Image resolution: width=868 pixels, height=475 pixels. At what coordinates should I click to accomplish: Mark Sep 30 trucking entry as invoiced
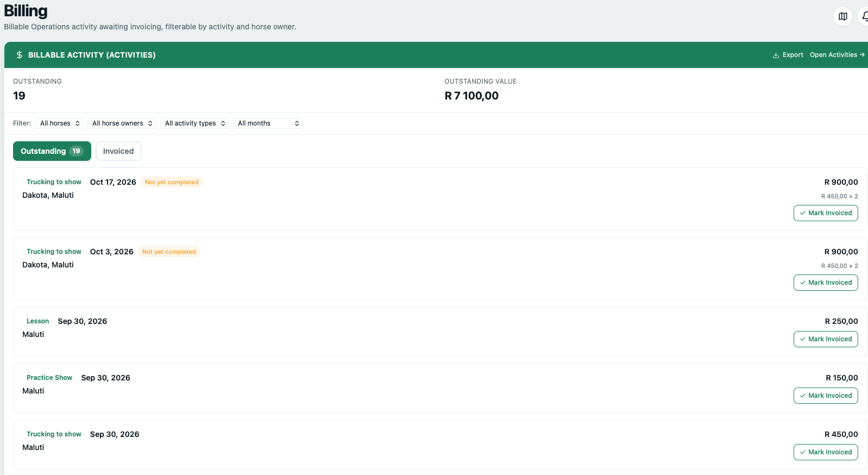tap(826, 452)
